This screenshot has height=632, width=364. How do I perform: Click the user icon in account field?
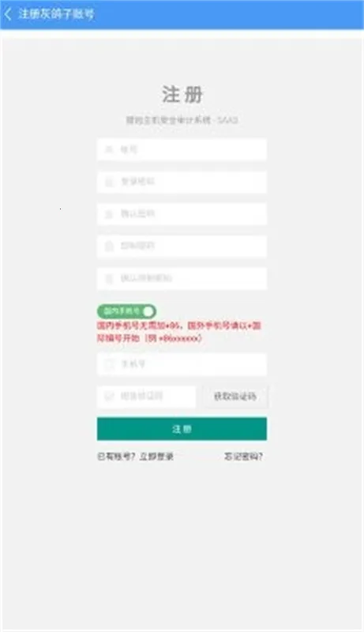(x=109, y=149)
